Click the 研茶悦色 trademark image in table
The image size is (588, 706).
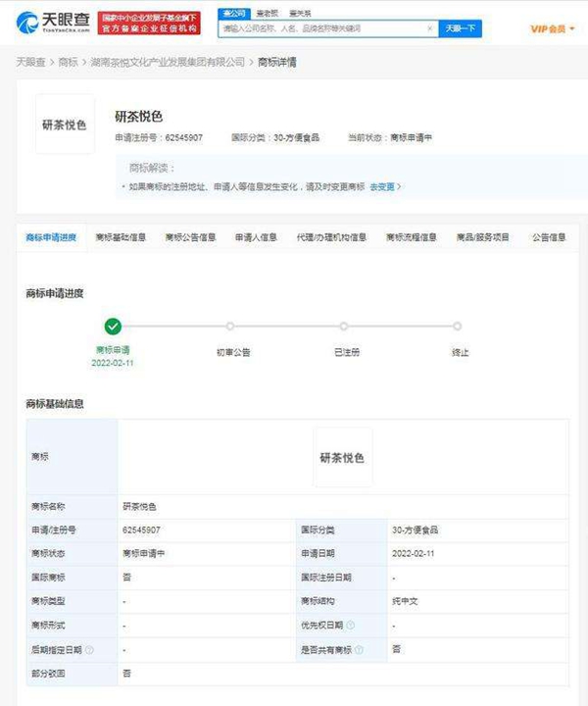[343, 458]
